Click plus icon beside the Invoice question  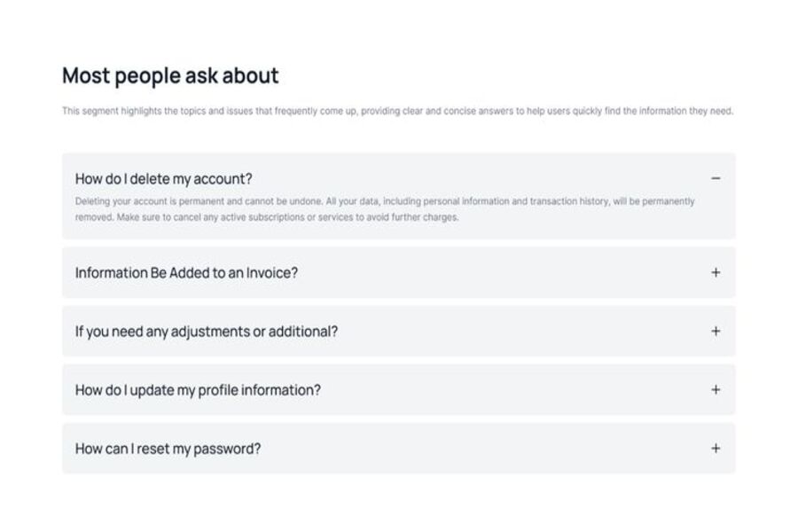point(716,272)
